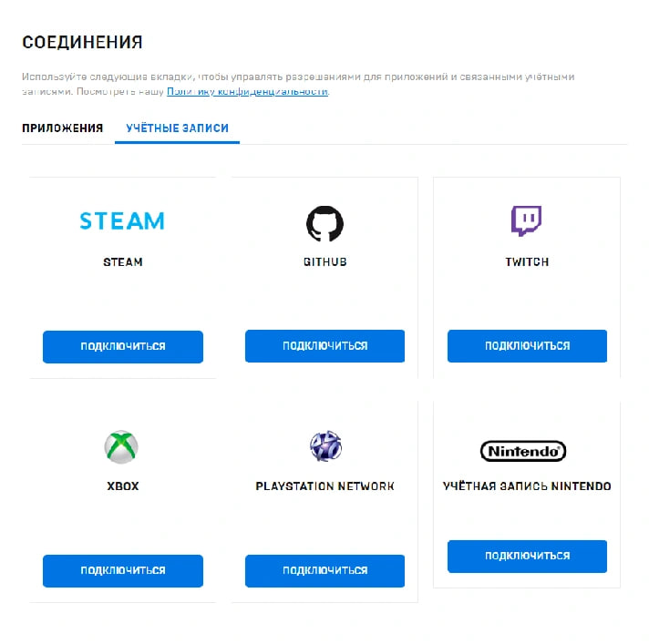Image resolution: width=649 pixels, height=644 pixels.
Task: Click the PLAYSTATION NETWORK card title
Action: [x=324, y=486]
